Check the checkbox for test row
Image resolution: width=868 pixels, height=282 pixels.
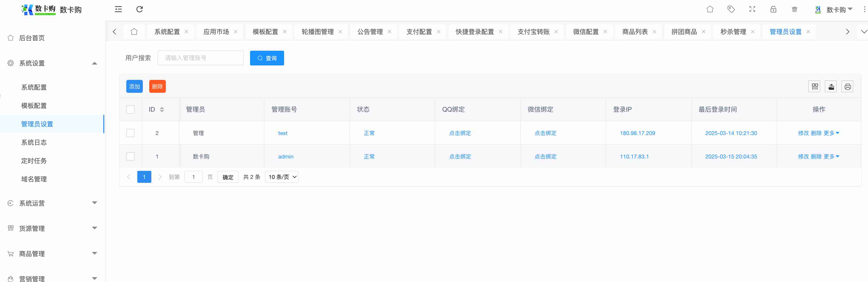(130, 133)
